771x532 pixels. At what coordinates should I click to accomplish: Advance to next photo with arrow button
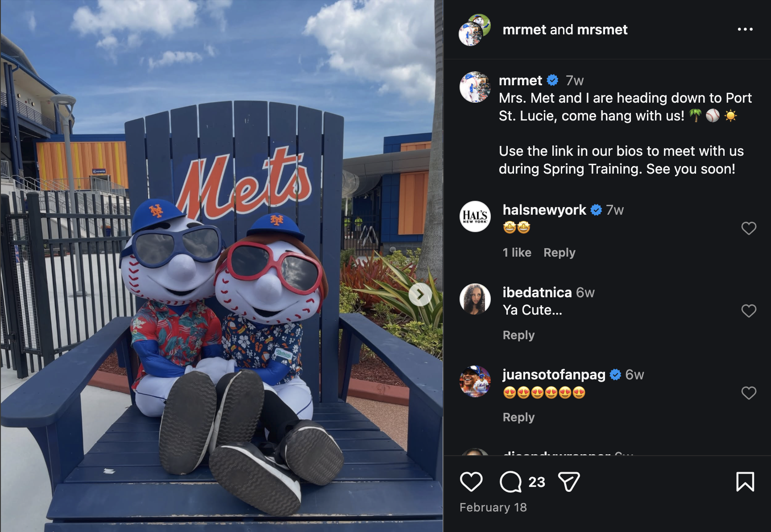coord(420,295)
